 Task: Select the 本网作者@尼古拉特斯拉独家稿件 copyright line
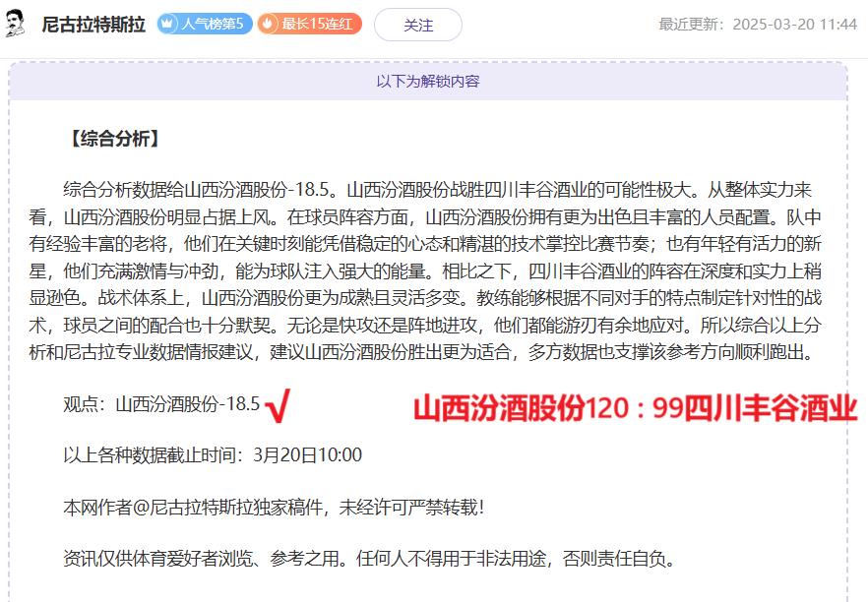tap(274, 507)
